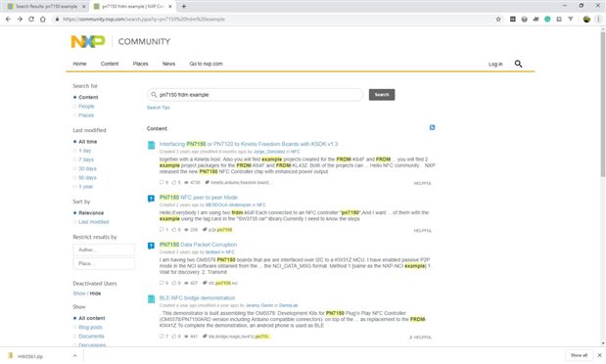Image resolution: width=606 pixels, height=364 pixels.
Task: Open the Author restrict filter field
Action: (104, 250)
